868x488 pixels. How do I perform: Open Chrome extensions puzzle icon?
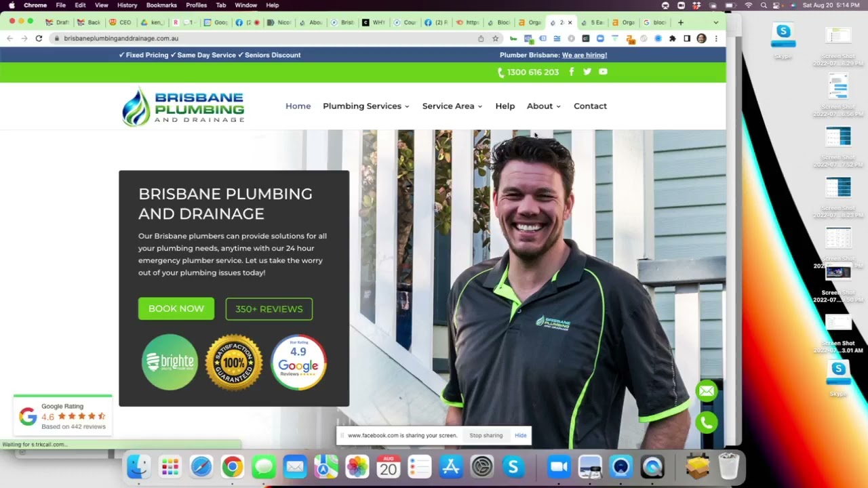click(673, 39)
